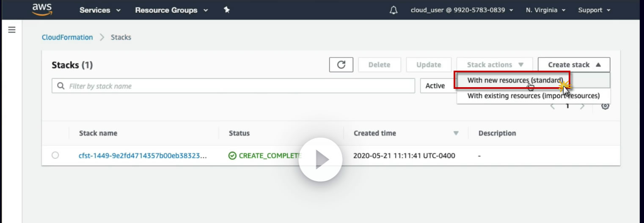
Task: Focus the Filter by stack name field
Action: (233, 86)
